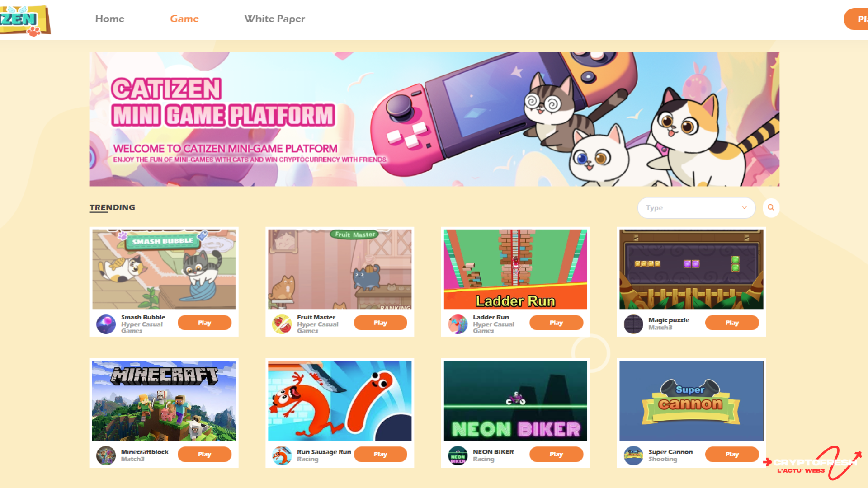
Task: Play the Smash Bubble game
Action: (204, 323)
